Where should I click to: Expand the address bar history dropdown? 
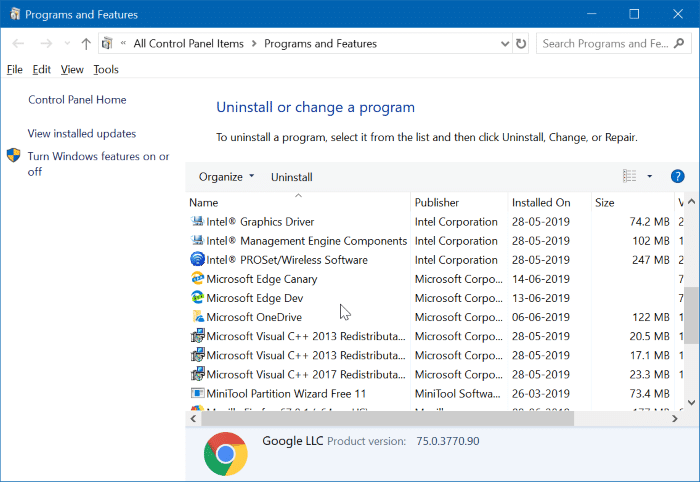pos(505,44)
